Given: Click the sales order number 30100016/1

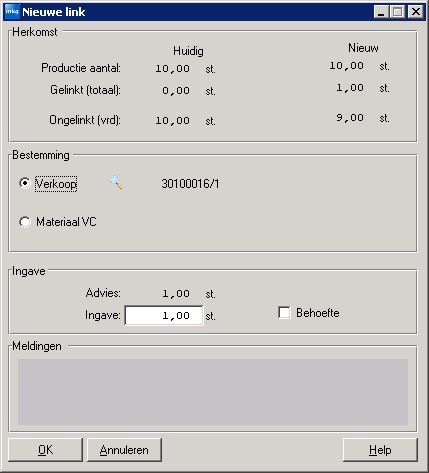Looking at the screenshot, I should 190,184.
